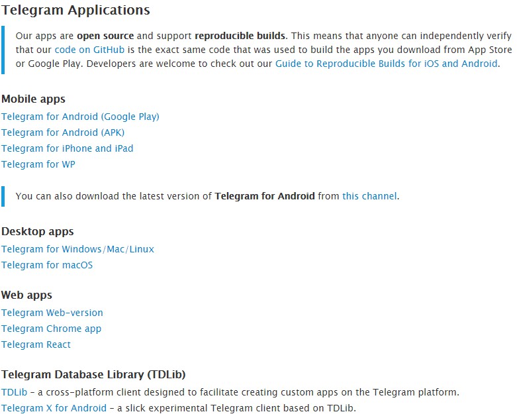Image resolution: width=517 pixels, height=420 pixels.
Task: Click the Telegram Database Library (TDLib) heading
Action: 98,374
